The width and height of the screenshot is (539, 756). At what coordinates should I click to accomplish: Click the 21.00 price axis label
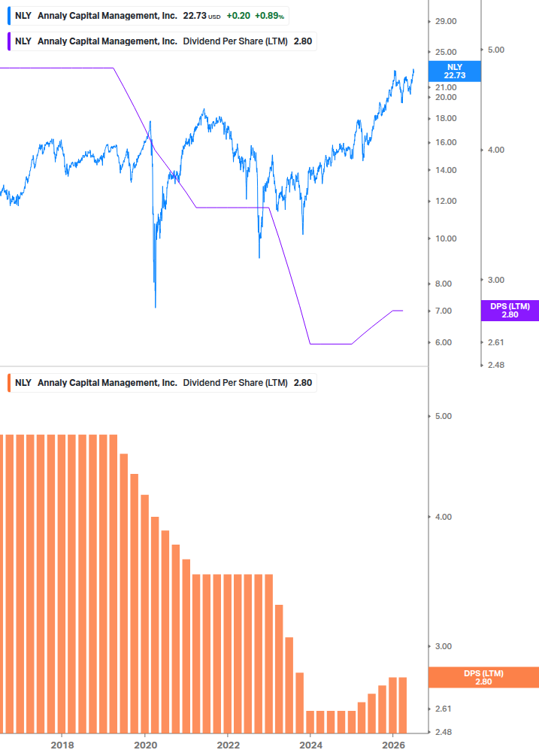[446, 87]
